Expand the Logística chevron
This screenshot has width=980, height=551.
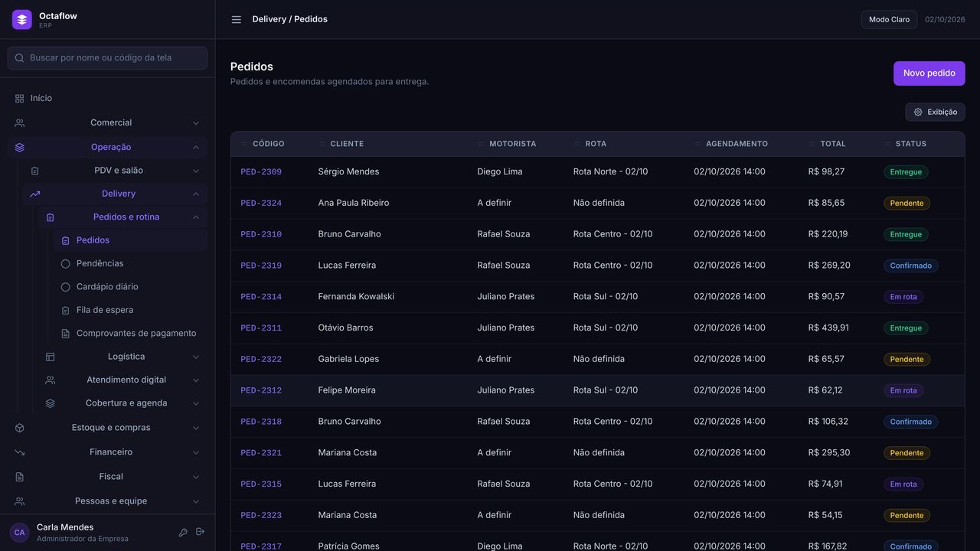click(196, 357)
